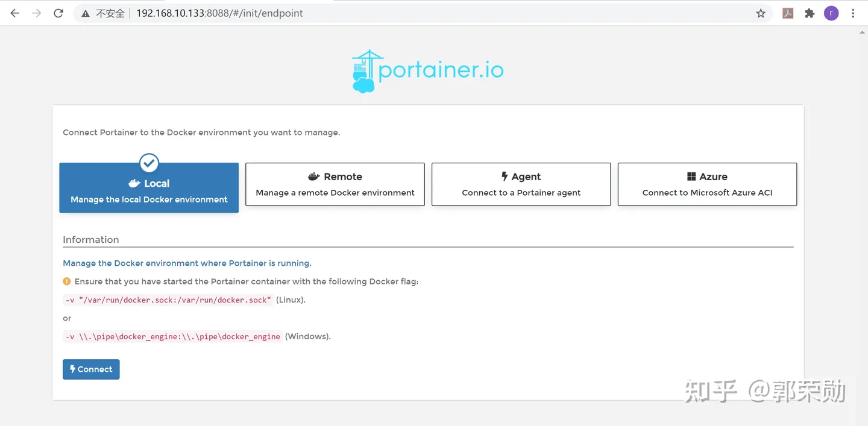This screenshot has width=868, height=426.
Task: Click the browser back arrow
Action: coord(15,13)
